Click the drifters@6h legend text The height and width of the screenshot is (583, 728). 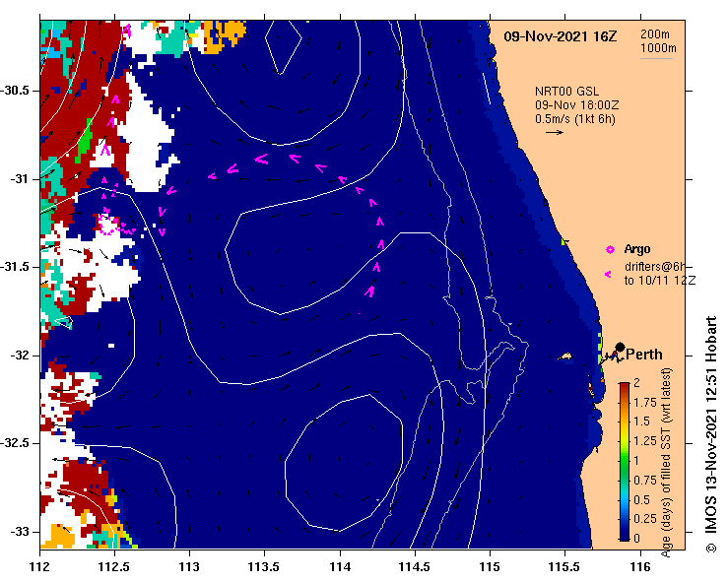(655, 267)
